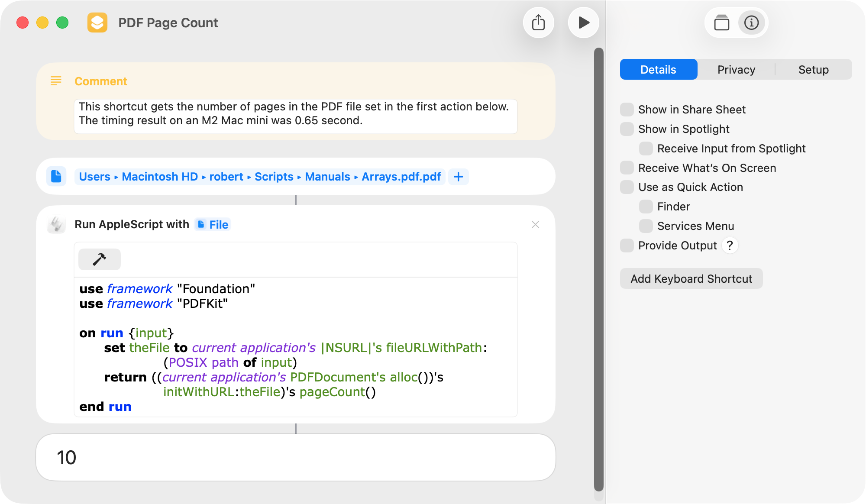
Task: Check Receive What's On Screen
Action: point(627,168)
